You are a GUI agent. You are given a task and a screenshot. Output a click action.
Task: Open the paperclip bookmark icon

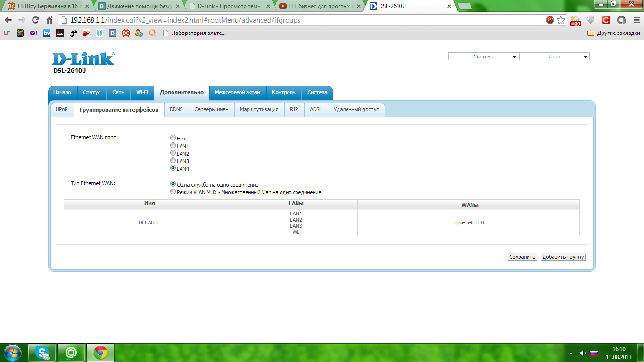[73, 33]
